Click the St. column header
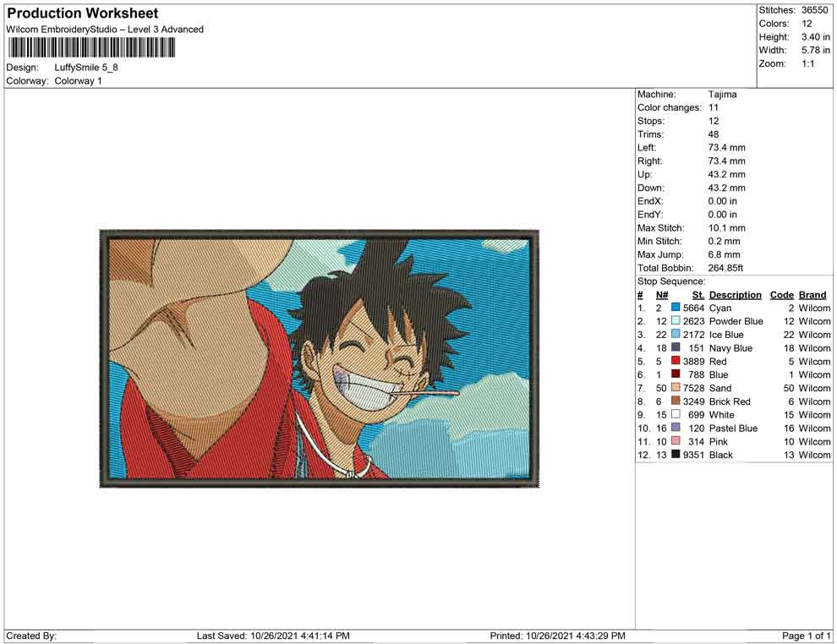 698,295
